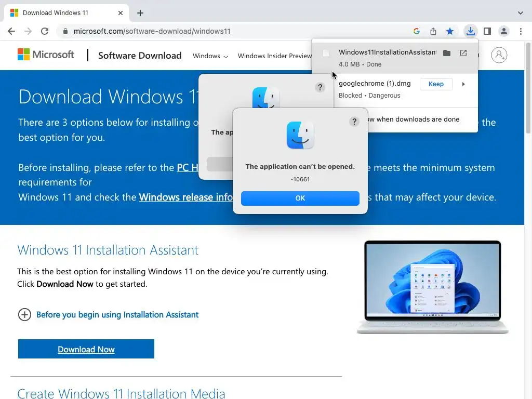Open the Windows release info link
The image size is (532, 399).
(185, 197)
